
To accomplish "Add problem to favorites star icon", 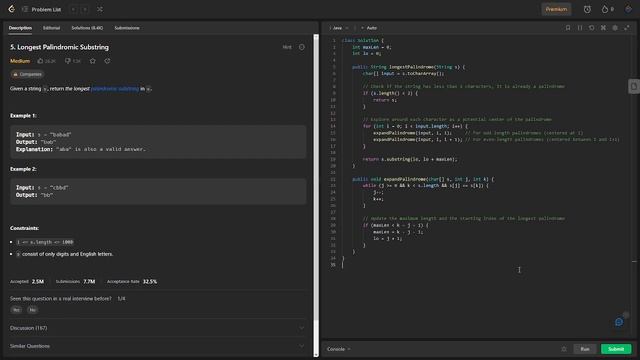I will [x=93, y=61].
